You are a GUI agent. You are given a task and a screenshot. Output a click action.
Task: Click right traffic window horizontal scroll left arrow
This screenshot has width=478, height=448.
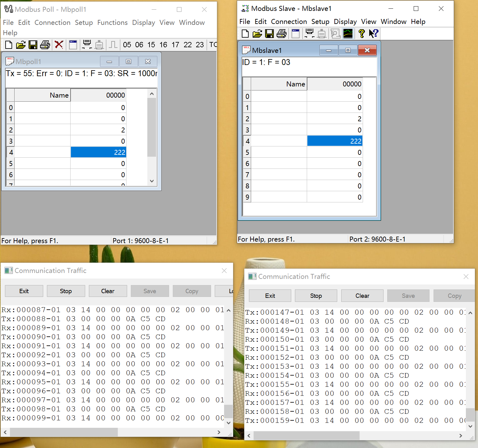click(x=249, y=436)
